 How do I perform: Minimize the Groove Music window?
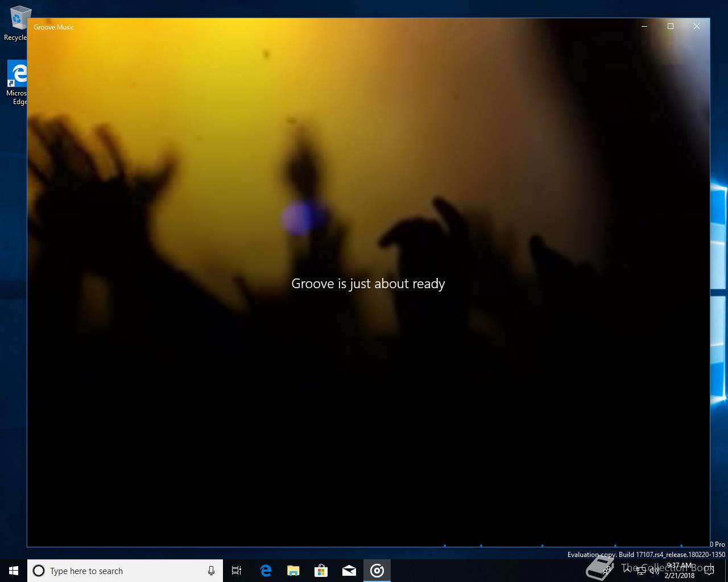click(644, 26)
